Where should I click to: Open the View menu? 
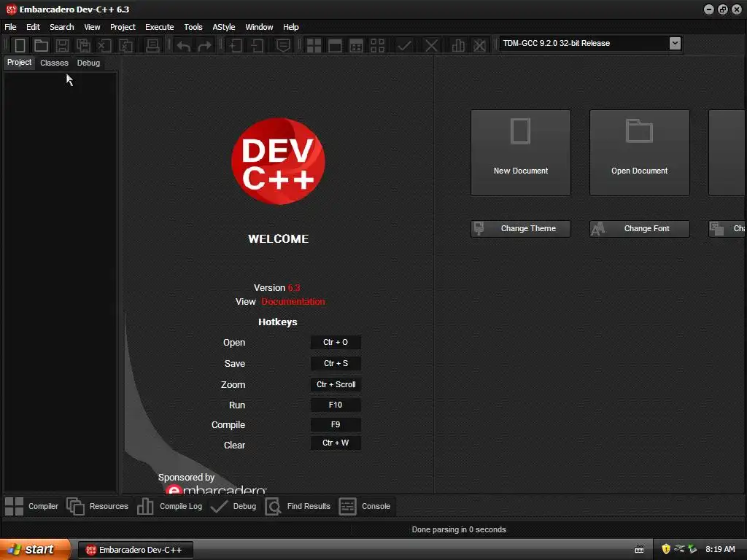tap(92, 27)
